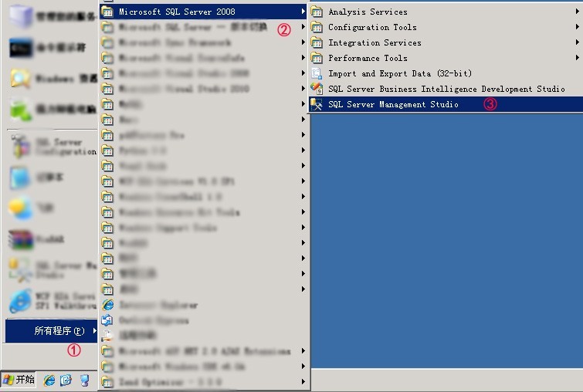Launch the WinRAR shortcut in Start menu
Viewport: 583px width, 392px height.
coord(52,239)
